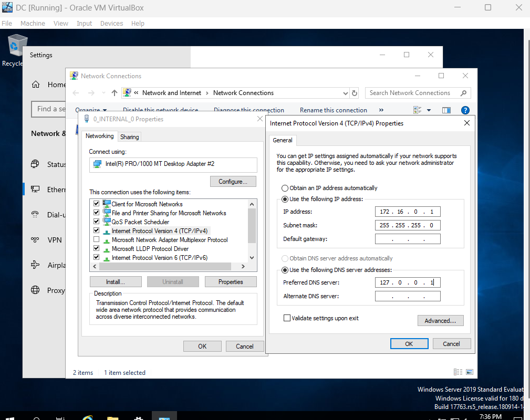Image resolution: width=530 pixels, height=420 pixels.
Task: Select the Status globe icon in Settings
Action: tap(35, 164)
